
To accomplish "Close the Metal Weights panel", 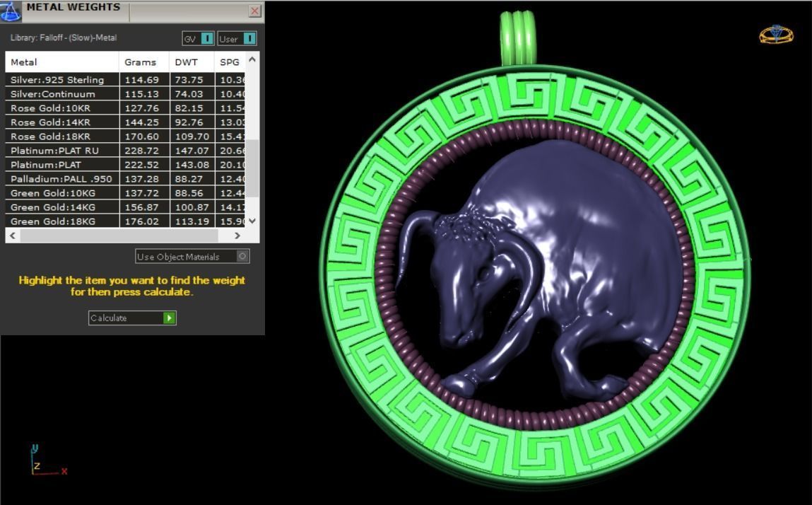I will click(255, 11).
